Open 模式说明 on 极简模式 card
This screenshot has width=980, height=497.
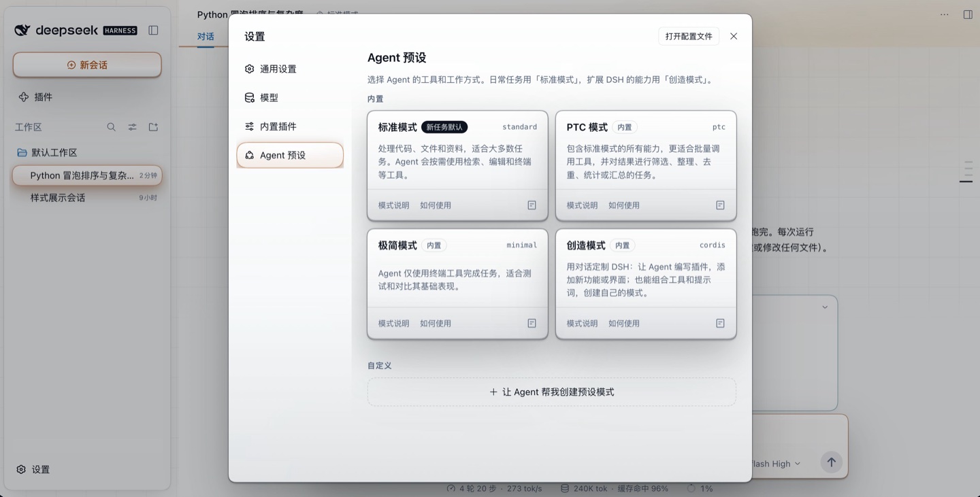click(x=394, y=324)
